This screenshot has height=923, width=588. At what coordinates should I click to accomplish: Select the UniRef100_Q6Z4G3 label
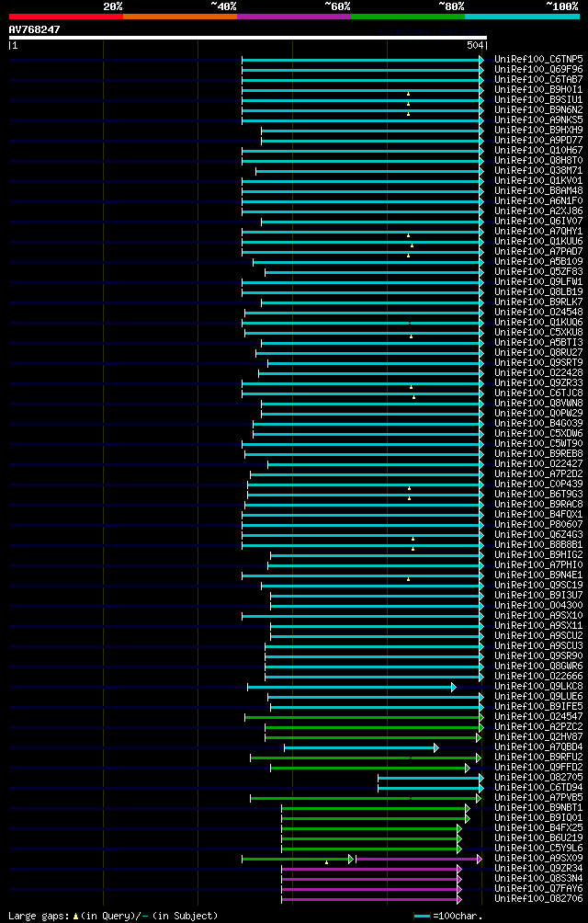[x=538, y=536]
